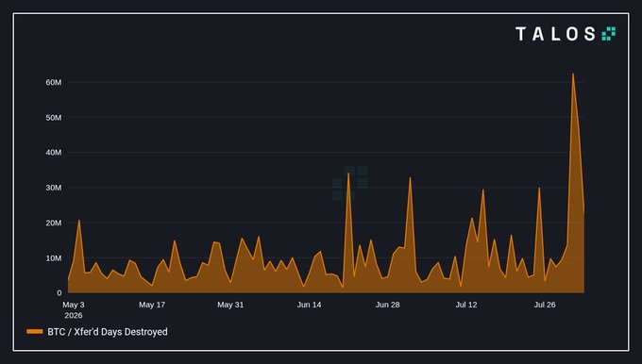Screen dimensions: 642x364
Task: Click the May 31 x-axis label
Action: click(x=230, y=305)
